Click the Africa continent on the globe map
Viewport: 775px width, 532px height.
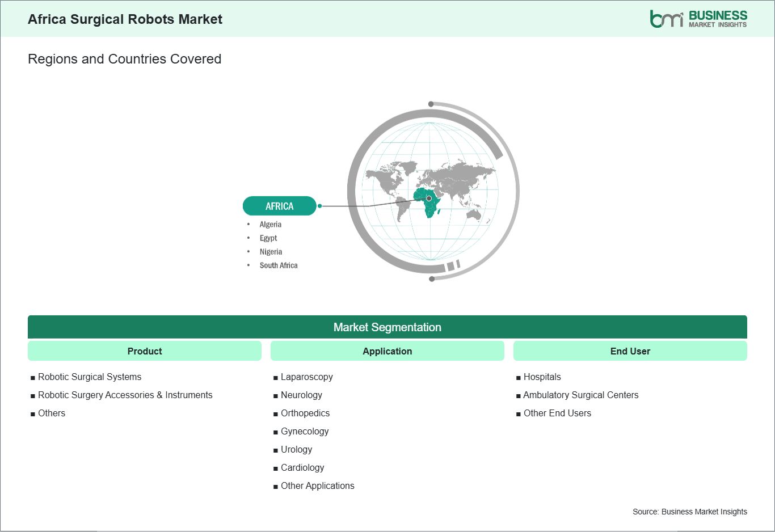428,202
